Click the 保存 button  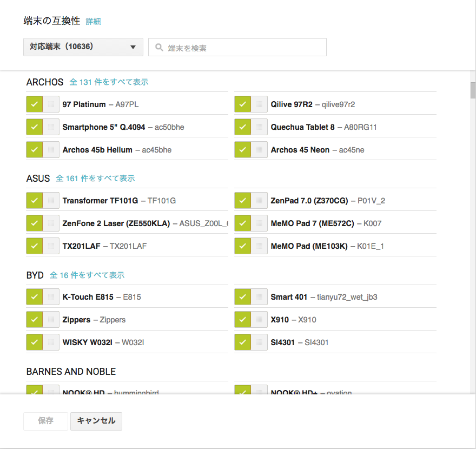pyautogui.click(x=45, y=421)
